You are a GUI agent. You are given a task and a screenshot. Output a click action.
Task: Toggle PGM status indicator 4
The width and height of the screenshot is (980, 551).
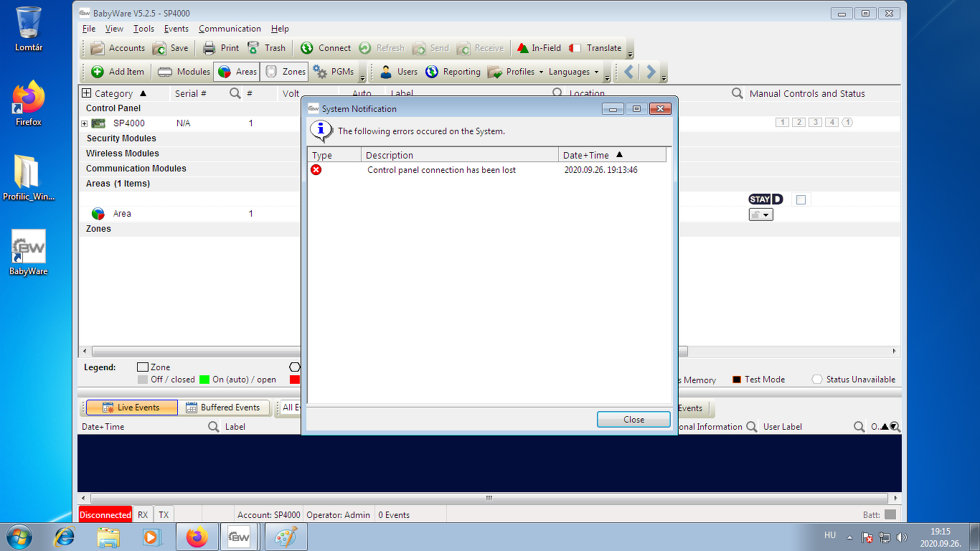[x=832, y=123]
